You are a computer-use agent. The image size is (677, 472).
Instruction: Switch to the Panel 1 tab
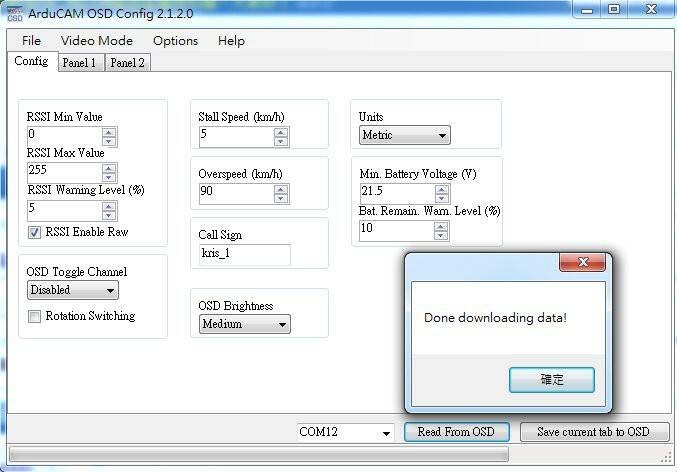(x=81, y=63)
